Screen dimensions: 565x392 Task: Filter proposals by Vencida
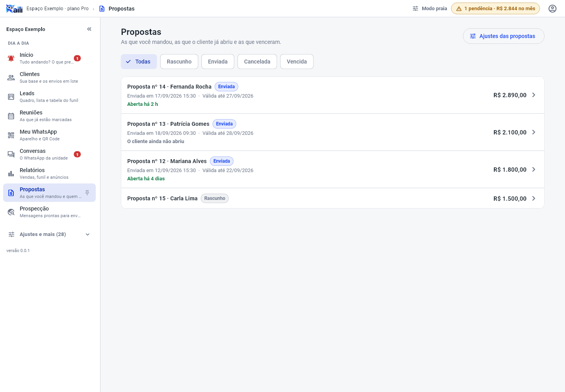coord(297,62)
